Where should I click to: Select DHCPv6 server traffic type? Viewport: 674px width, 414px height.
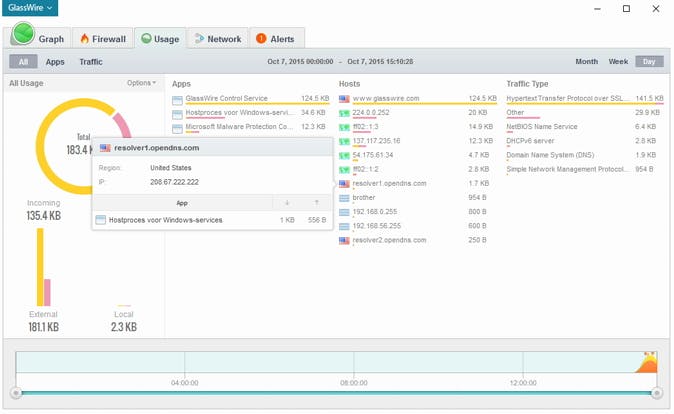click(x=585, y=141)
